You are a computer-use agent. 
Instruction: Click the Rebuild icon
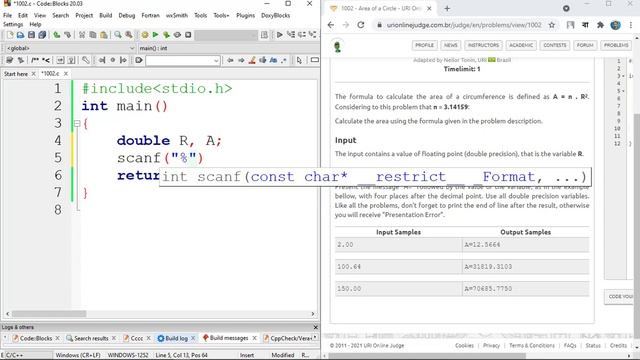(177, 35)
